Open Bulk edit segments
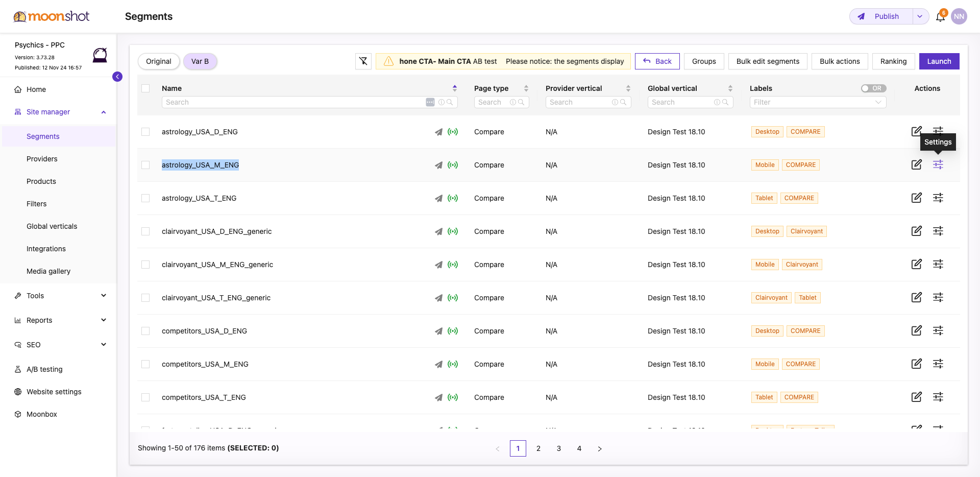 pyautogui.click(x=768, y=61)
